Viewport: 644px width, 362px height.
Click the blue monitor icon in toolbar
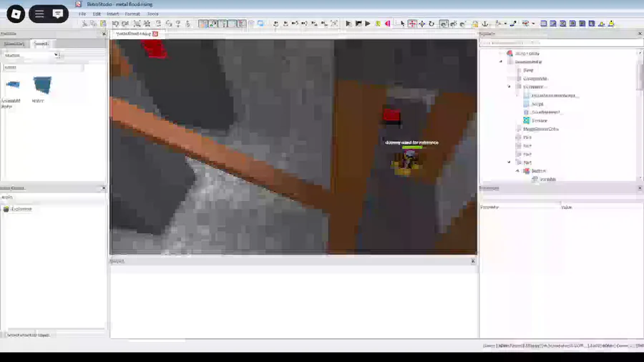260,24
